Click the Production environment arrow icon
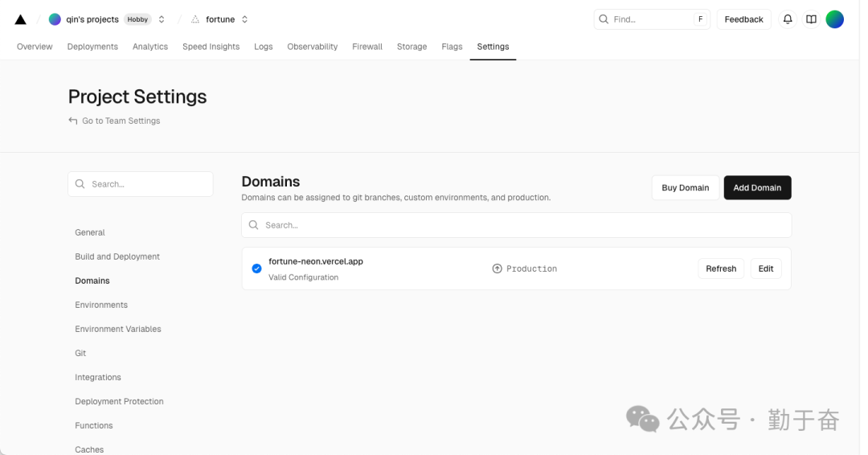This screenshot has height=455, width=868. [x=497, y=268]
